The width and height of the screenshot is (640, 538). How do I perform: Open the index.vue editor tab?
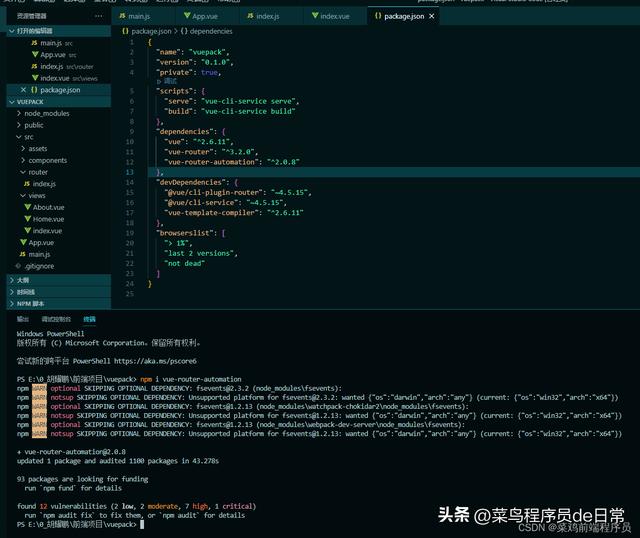click(x=331, y=16)
